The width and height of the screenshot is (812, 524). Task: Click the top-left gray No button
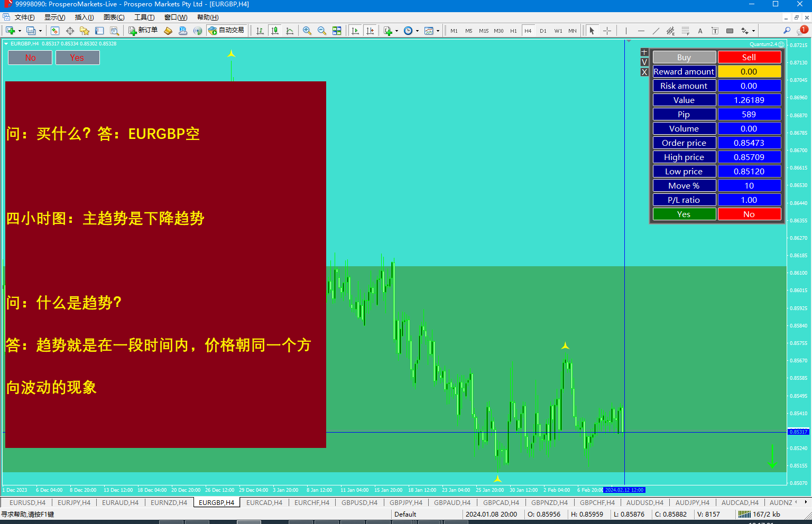pyautogui.click(x=30, y=58)
